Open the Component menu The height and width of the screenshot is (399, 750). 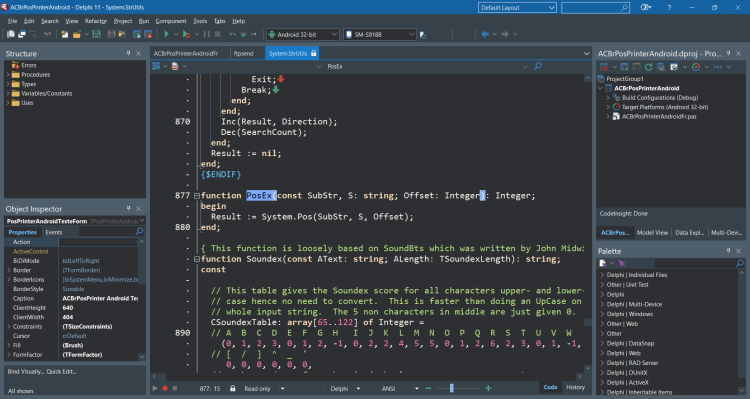(171, 21)
